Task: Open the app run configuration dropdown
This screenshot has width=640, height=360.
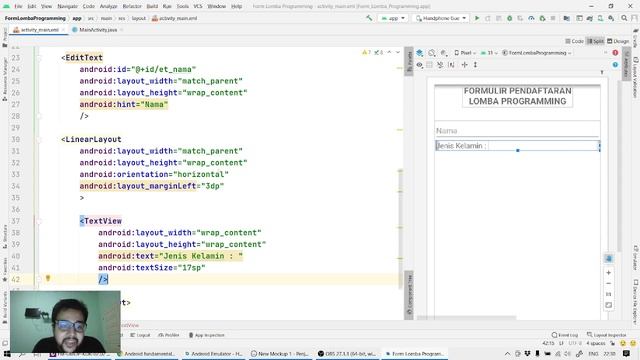Action: pyautogui.click(x=393, y=18)
